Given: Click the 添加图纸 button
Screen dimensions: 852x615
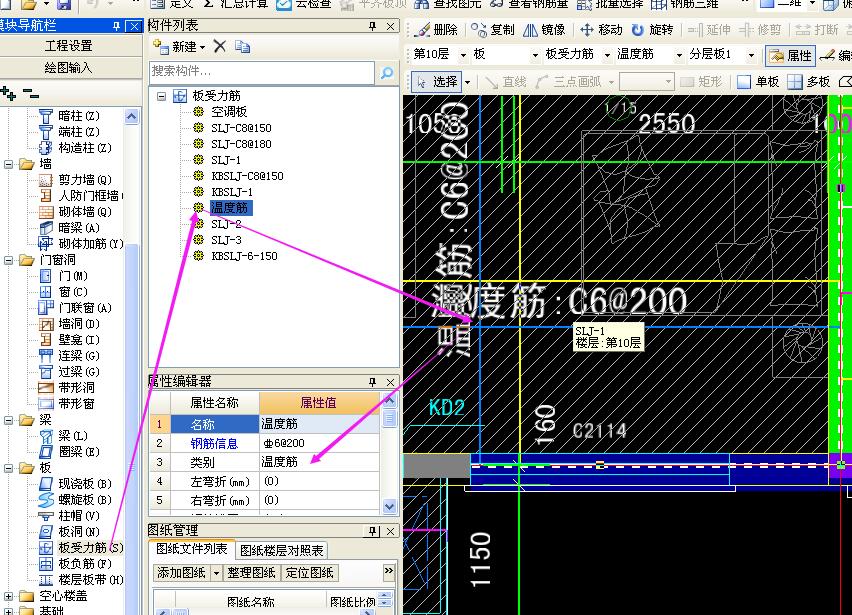Looking at the screenshot, I should click(181, 573).
